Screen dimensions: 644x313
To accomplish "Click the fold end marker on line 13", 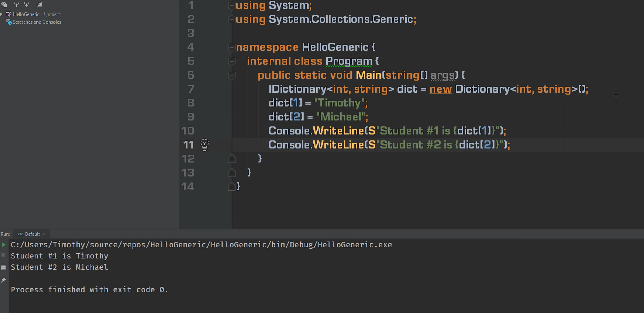I will (x=232, y=173).
